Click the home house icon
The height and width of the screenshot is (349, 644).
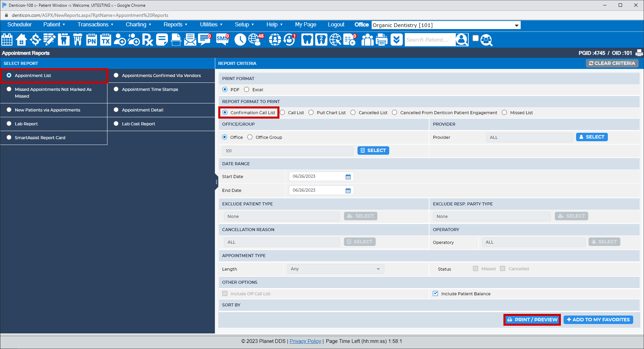coord(21,40)
